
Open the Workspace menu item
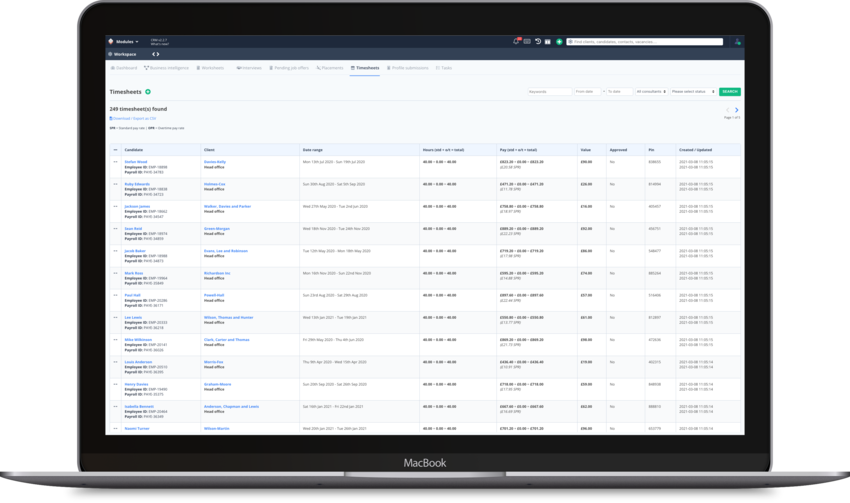123,54
